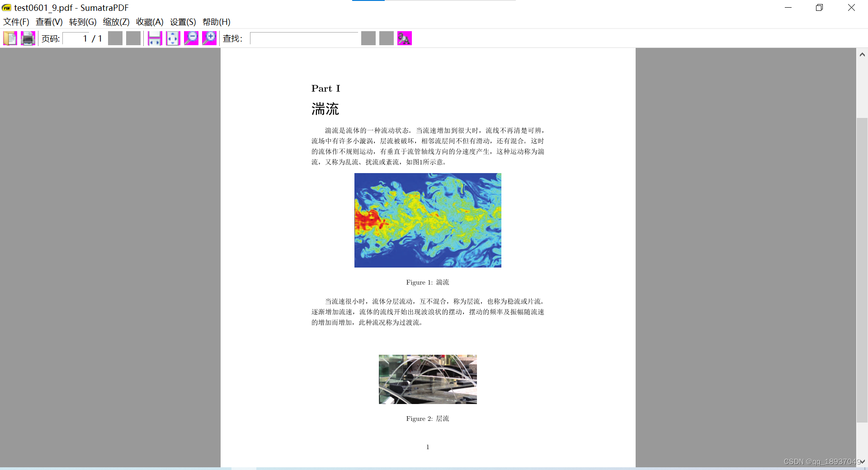Viewport: 868px width, 470px height.
Task: Click the vertical scrollbar thumb
Action: [862, 270]
